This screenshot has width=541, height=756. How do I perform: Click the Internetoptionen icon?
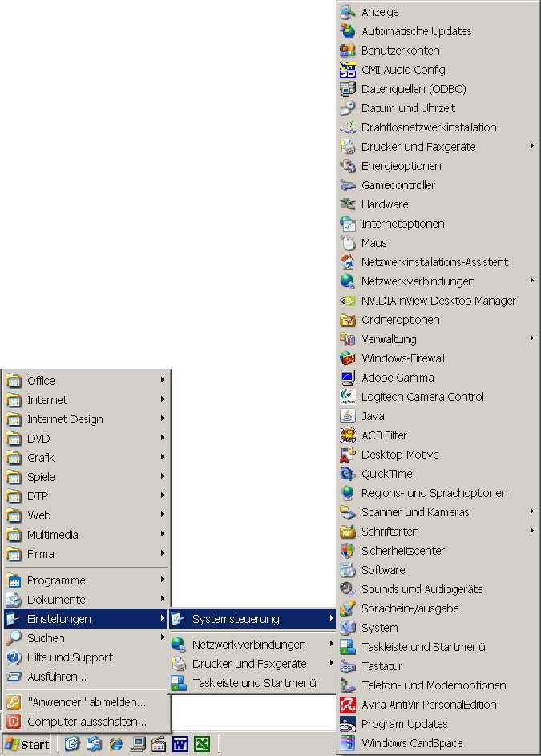(x=348, y=224)
